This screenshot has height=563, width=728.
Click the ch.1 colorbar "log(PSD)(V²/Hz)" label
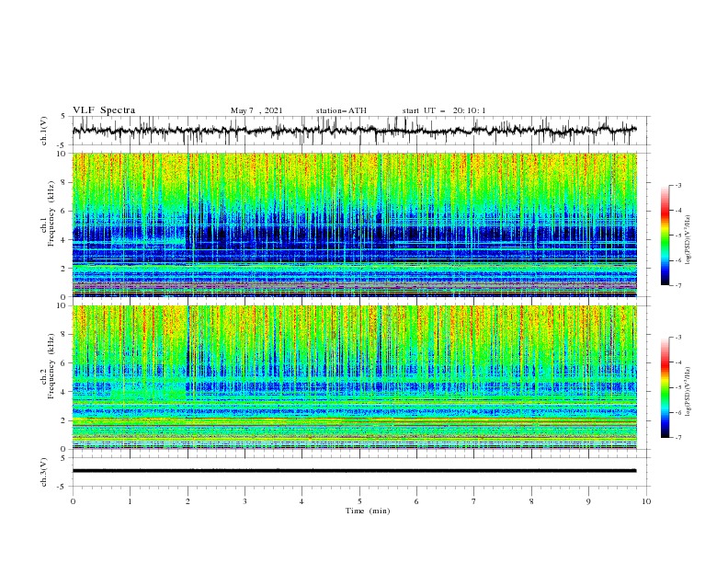pyautogui.click(x=688, y=240)
